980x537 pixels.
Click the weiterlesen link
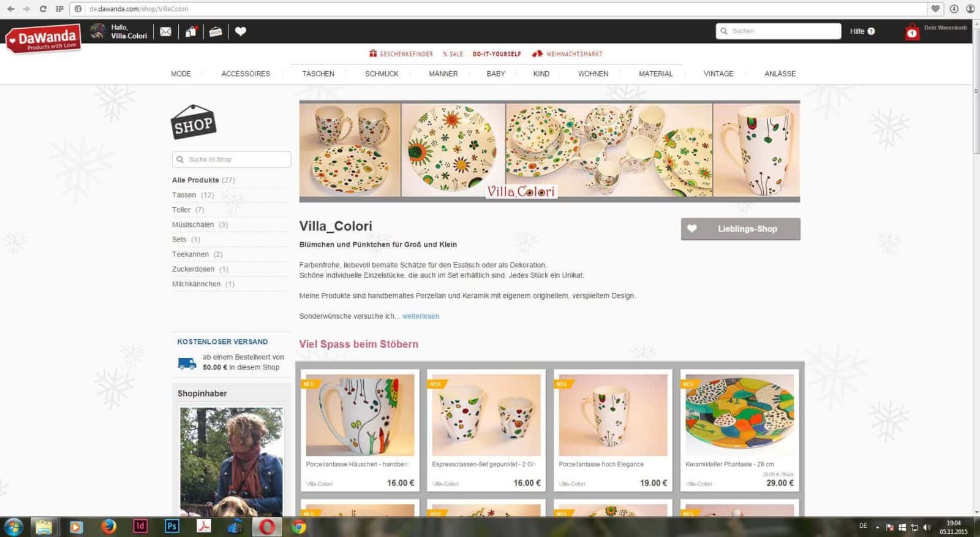click(421, 316)
